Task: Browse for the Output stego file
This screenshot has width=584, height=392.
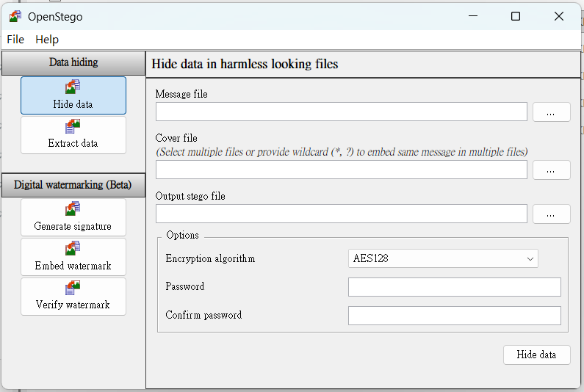Action: 551,214
